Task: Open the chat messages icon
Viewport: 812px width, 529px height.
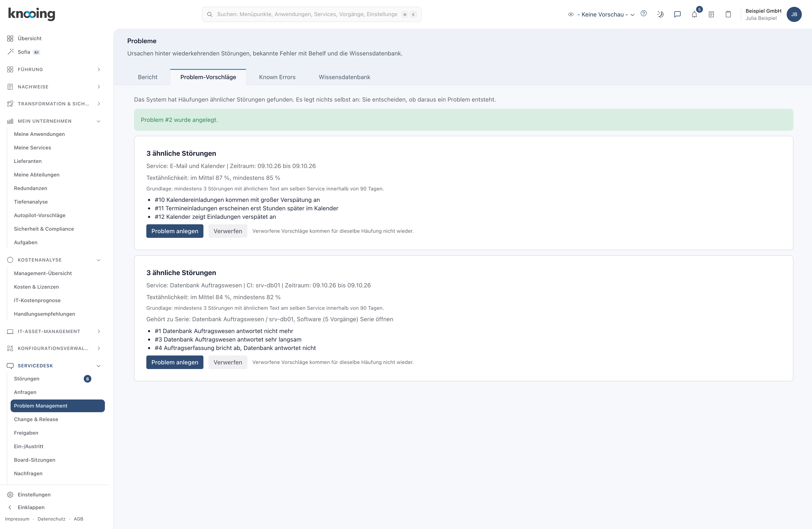Action: click(677, 14)
